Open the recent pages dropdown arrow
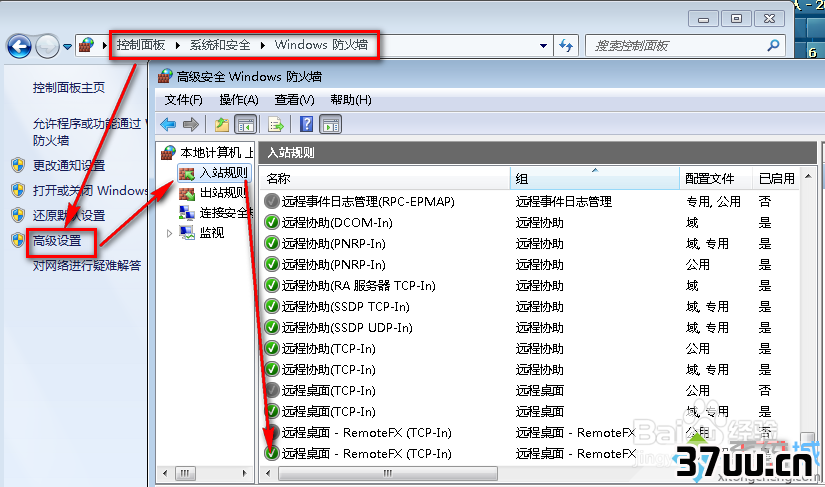This screenshot has width=825, height=487. (x=67, y=46)
